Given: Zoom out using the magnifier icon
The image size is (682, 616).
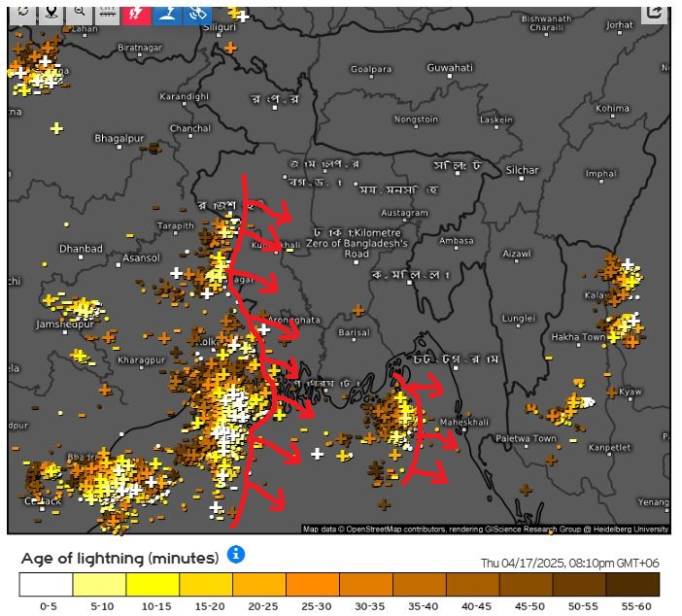Looking at the screenshot, I should point(80,12).
